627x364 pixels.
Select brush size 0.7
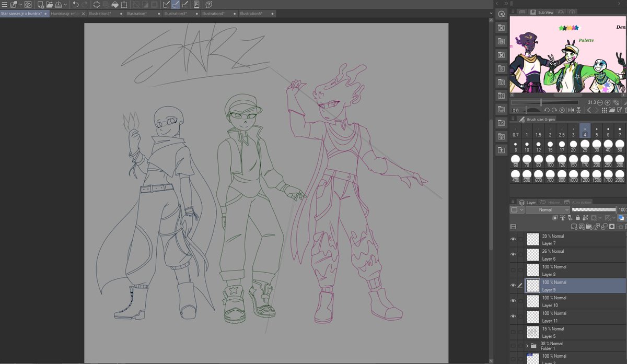point(516,131)
